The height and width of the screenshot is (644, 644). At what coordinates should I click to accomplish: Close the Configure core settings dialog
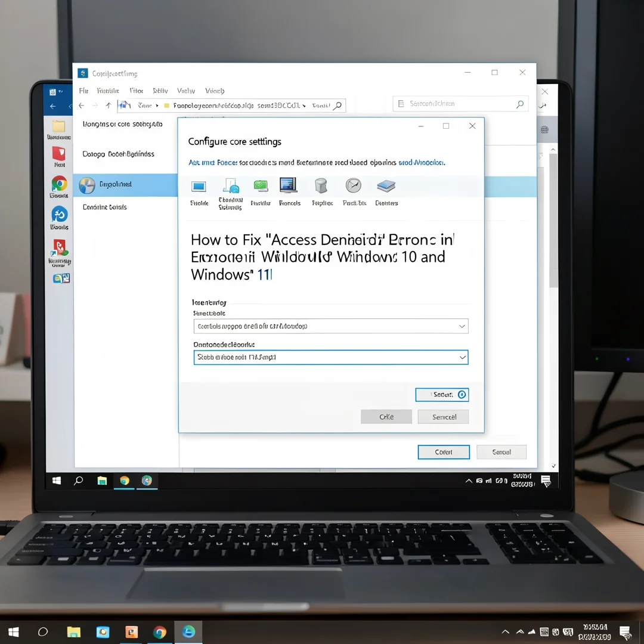point(472,126)
